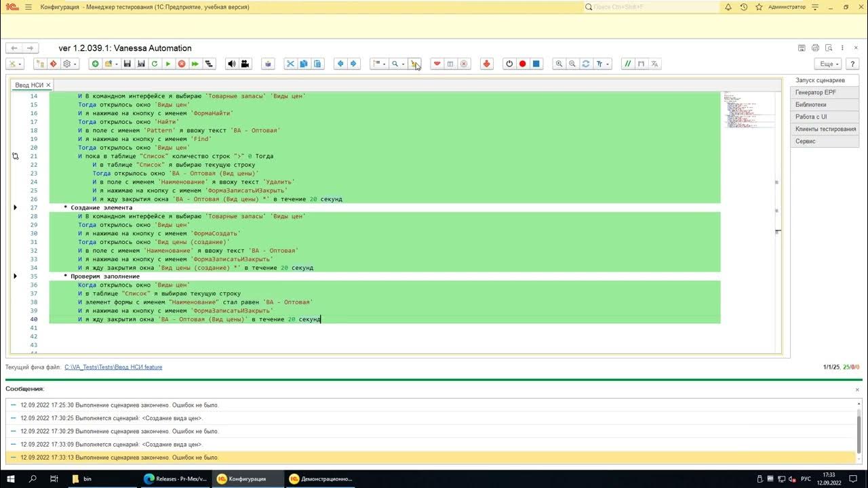Viewport: 868px width, 488px height.
Task: Open the favorites star icon
Action: click(759, 7)
